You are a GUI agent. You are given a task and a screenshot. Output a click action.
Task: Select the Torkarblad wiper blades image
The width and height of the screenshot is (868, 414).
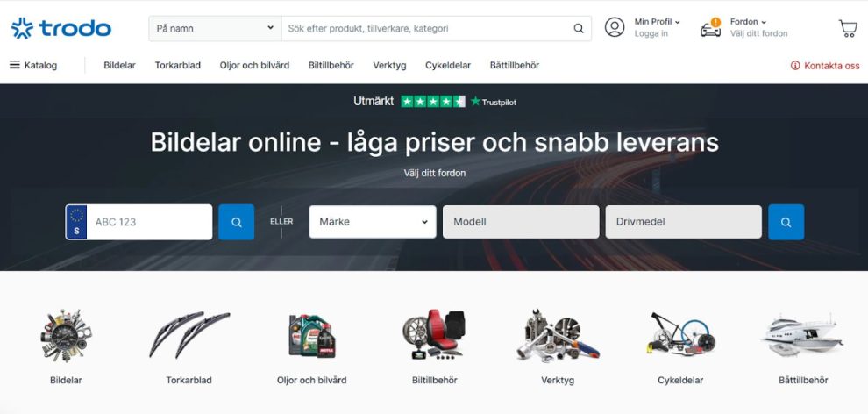click(x=189, y=335)
